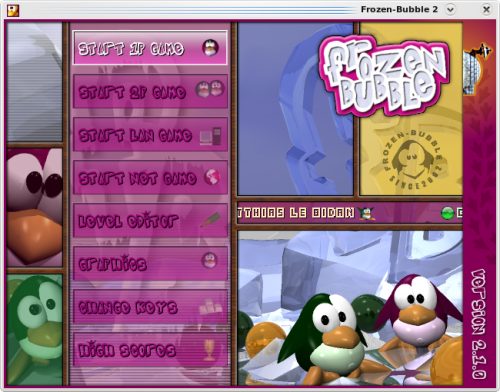
Task: Click the green penguin thumbnail on the left
Action: [x=35, y=329]
